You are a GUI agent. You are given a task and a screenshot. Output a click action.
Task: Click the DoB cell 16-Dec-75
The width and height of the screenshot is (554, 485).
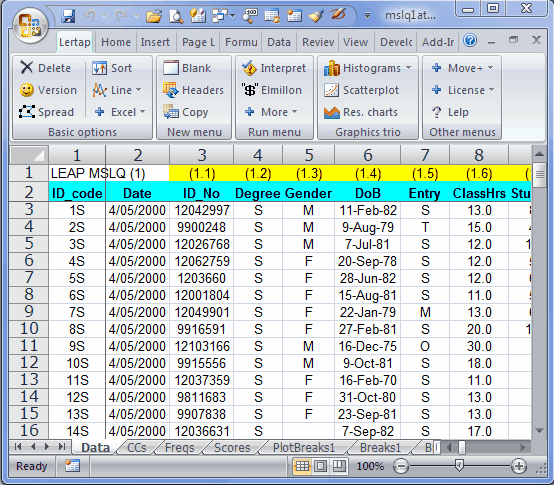[367, 346]
